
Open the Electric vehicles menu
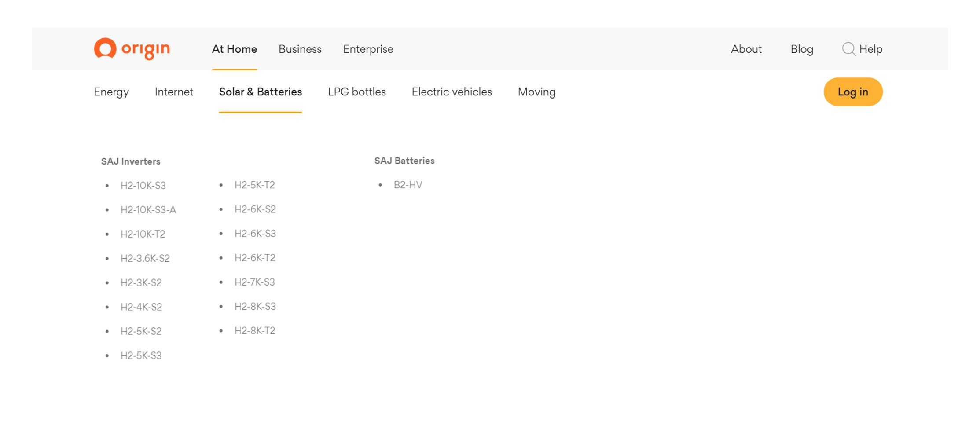tap(451, 92)
